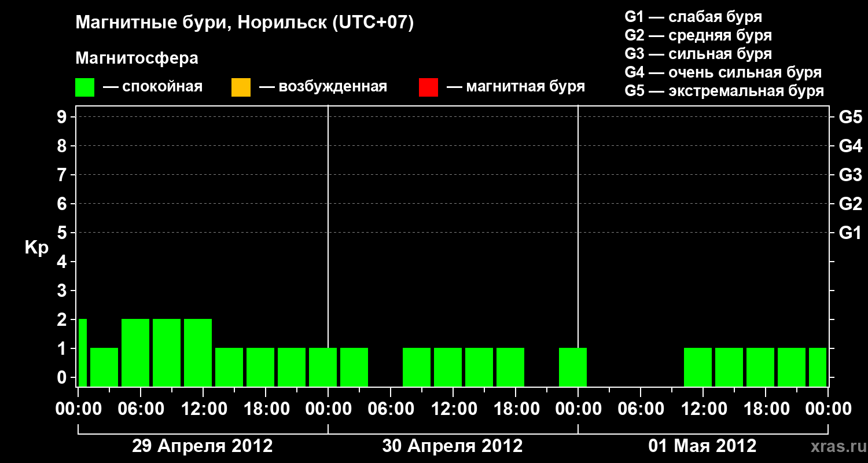Click the '30 Апреля 2012' date label
This screenshot has width=868, height=463.
tap(453, 446)
